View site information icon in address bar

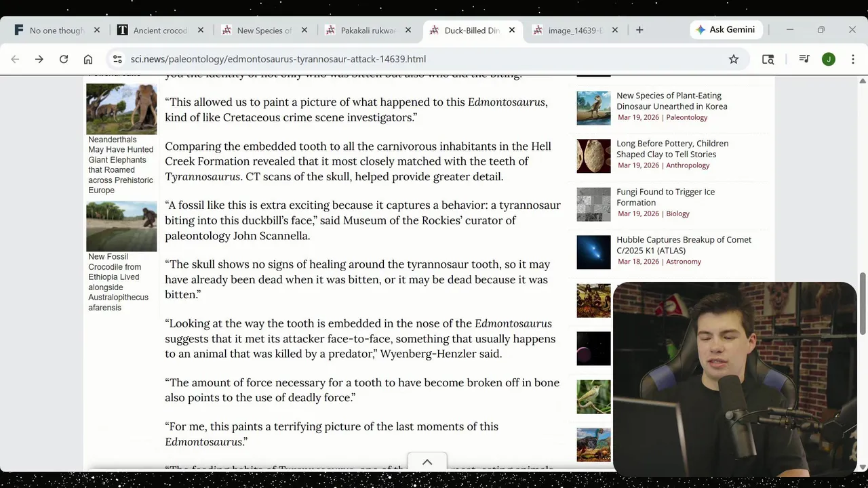pos(117,59)
